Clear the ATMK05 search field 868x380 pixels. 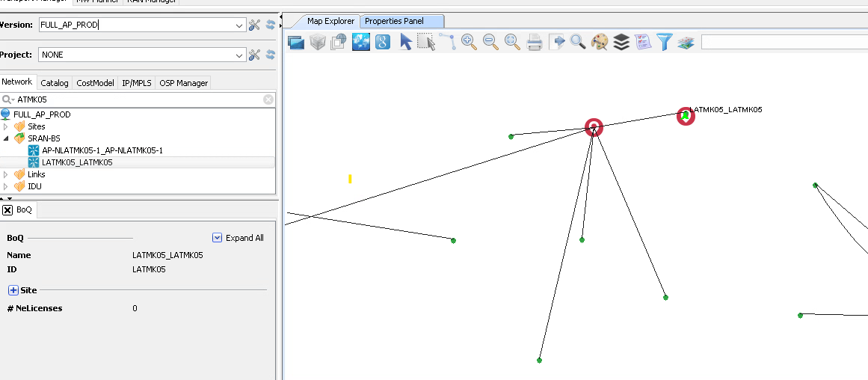pos(268,99)
